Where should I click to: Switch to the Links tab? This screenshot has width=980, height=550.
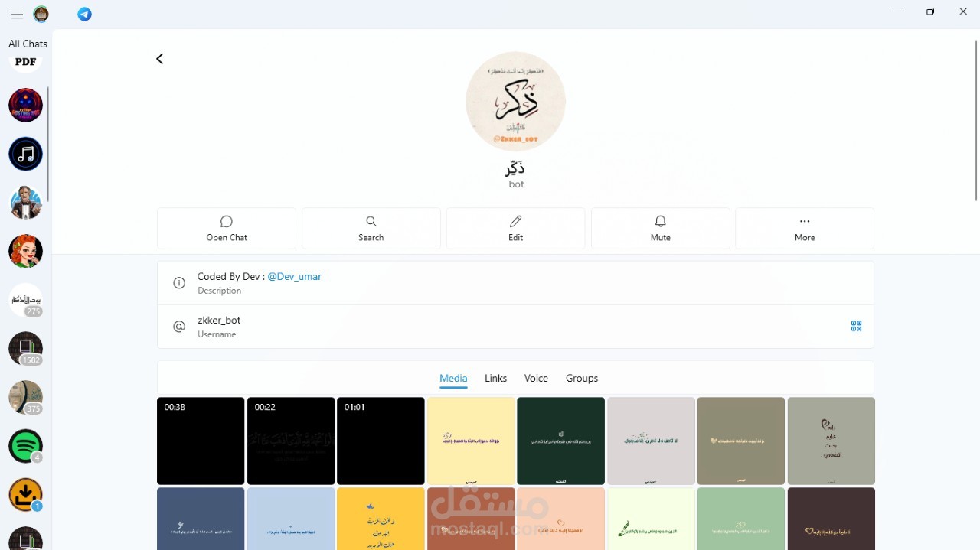tap(495, 378)
